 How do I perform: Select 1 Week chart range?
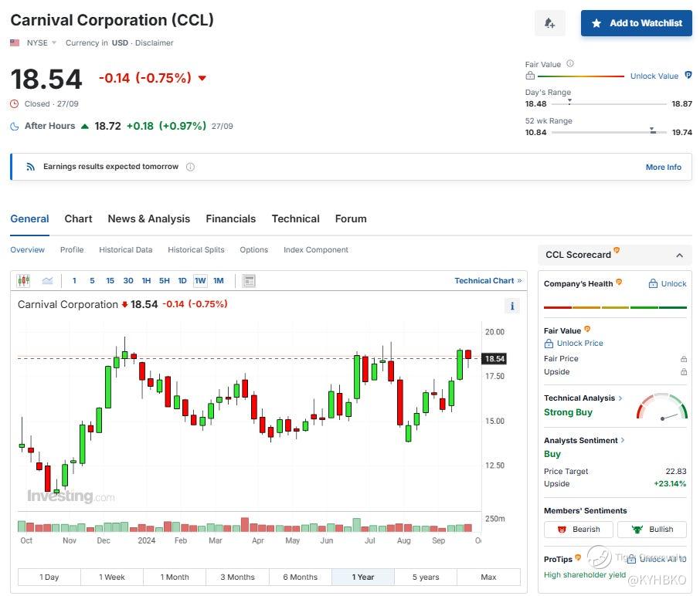(112, 577)
